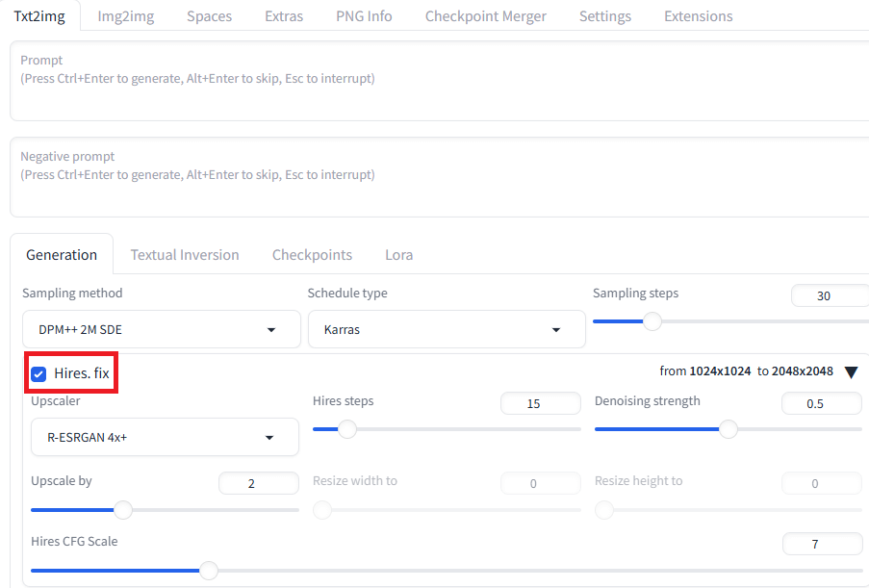Image resolution: width=869 pixels, height=588 pixels.
Task: Open the Schedule type dropdown
Action: pos(447,329)
